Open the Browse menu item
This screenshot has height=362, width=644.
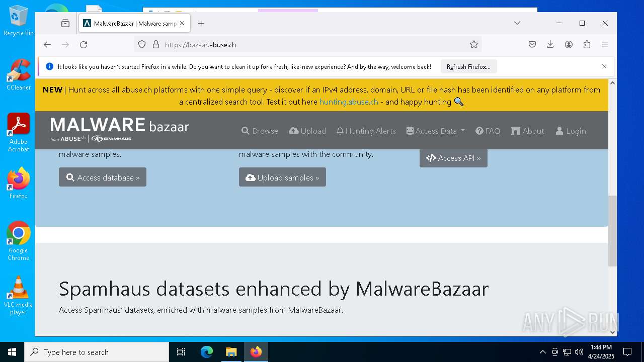(x=260, y=131)
